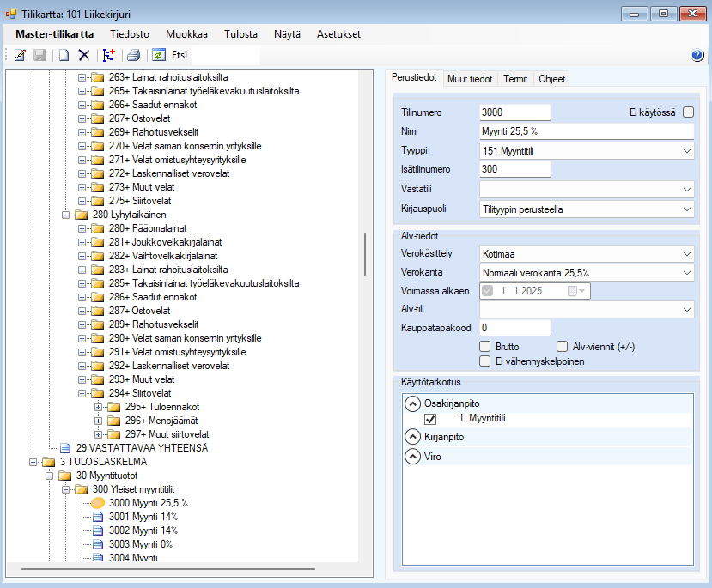Click the edit account pencil icon
Screen dimensions: 712x588
pos(20,55)
